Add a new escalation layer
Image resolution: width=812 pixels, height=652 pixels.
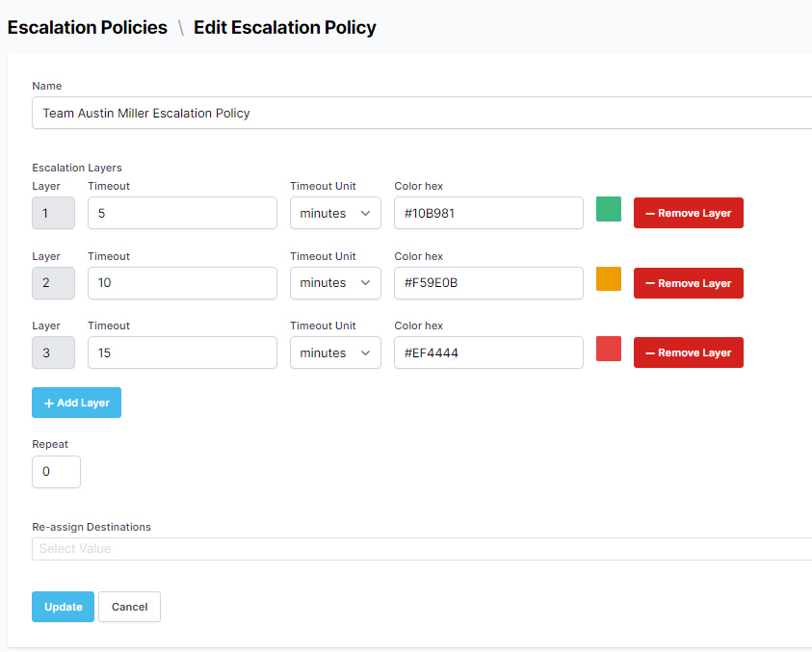[x=76, y=403]
